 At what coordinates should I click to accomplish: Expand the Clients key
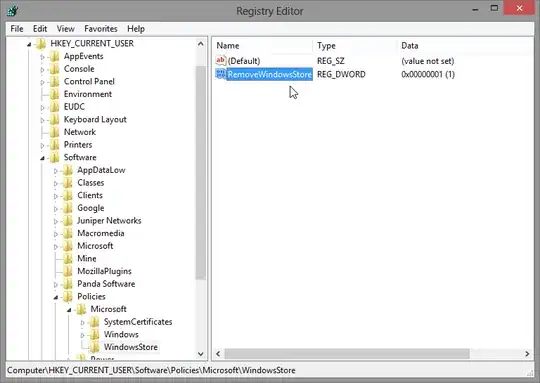click(x=56, y=196)
